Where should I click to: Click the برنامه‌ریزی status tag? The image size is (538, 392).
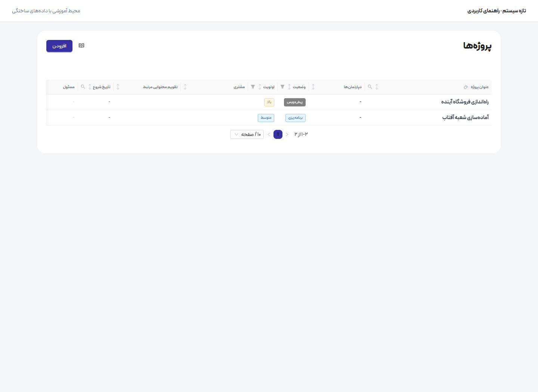click(296, 118)
